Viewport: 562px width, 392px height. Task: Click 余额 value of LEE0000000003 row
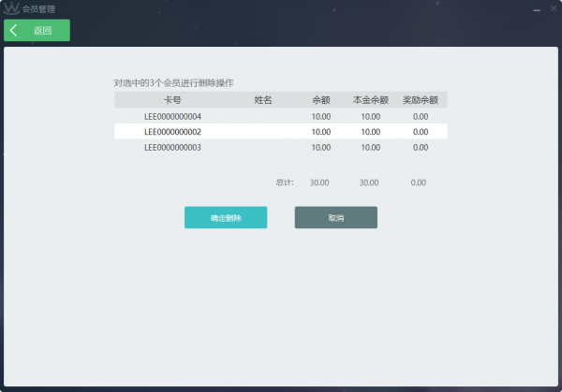coord(320,148)
